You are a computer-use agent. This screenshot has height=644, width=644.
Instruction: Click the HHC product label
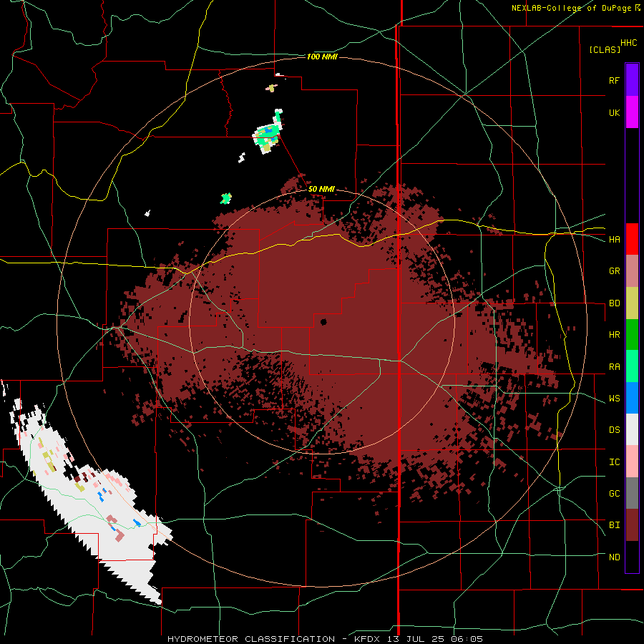[628, 43]
